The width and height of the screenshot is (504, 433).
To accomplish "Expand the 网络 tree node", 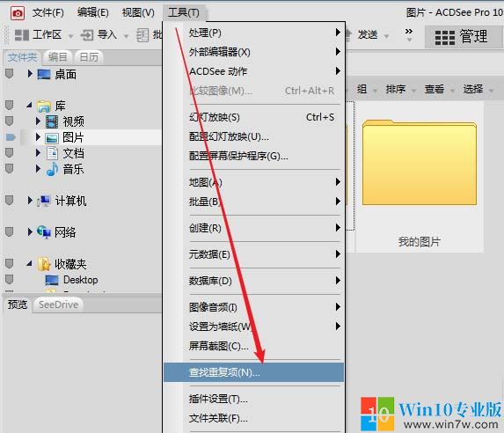I will pos(30,231).
